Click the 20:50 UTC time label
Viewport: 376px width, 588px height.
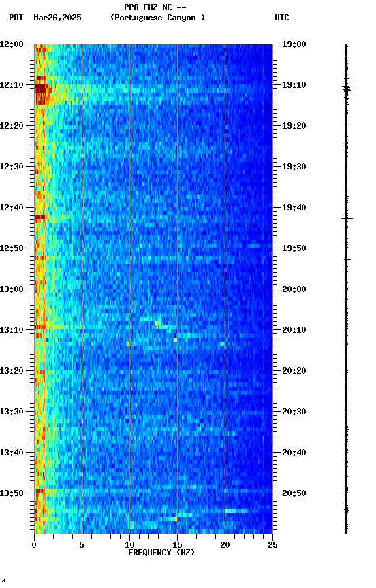pyautogui.click(x=294, y=493)
